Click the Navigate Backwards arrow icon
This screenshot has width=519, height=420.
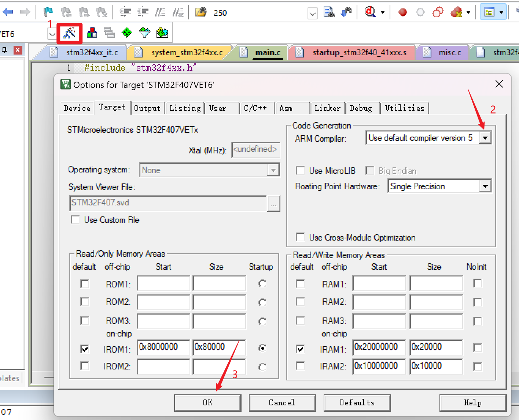click(x=8, y=12)
